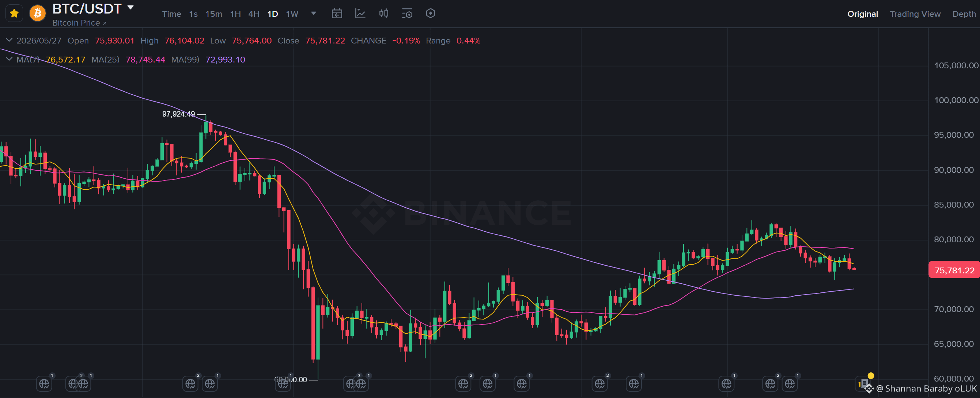The width and height of the screenshot is (980, 398).
Task: Open the candlestick chart style icon
Action: [384, 14]
